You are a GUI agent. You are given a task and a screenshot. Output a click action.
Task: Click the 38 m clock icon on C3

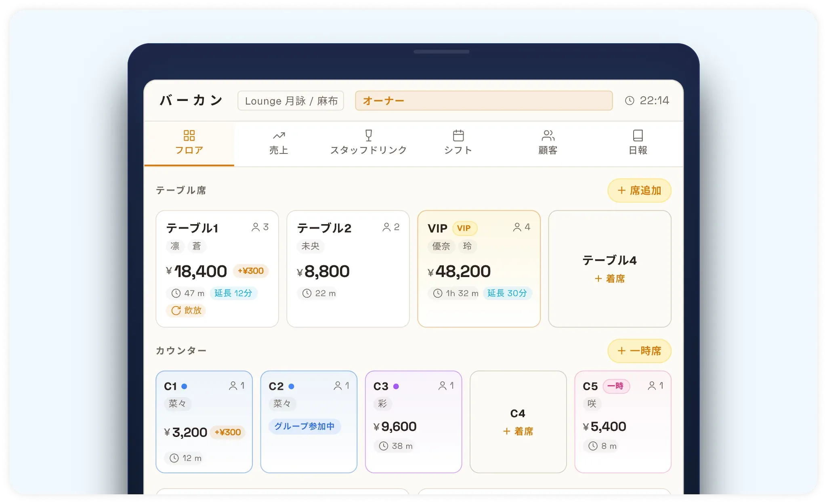pyautogui.click(x=384, y=446)
